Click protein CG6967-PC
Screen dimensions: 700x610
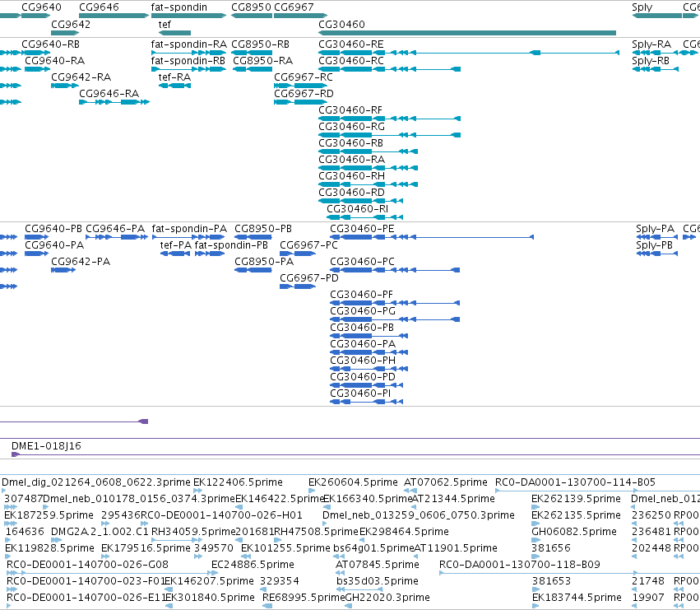[x=309, y=245]
